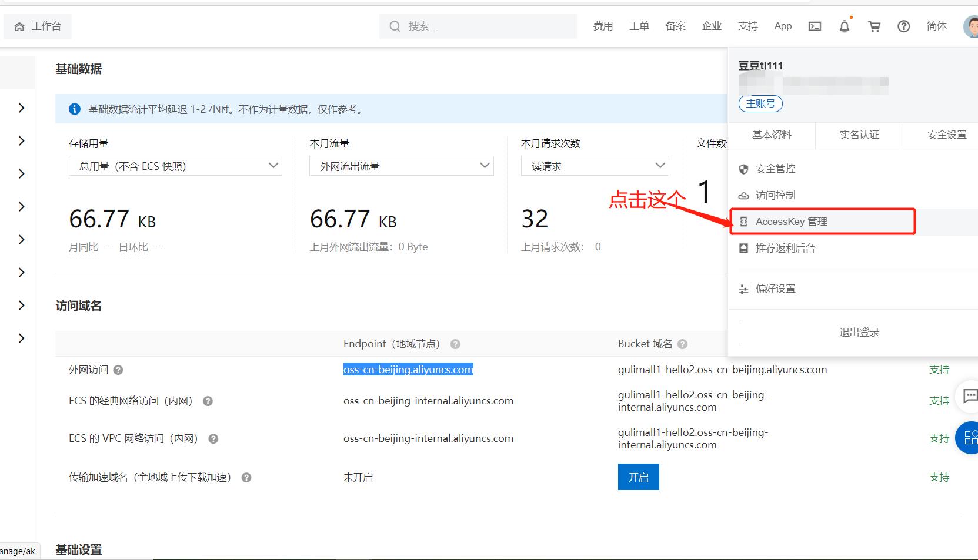Click help icon beside Endpoint（地域节点）
Viewport: 978px width, 560px height.
pos(455,344)
